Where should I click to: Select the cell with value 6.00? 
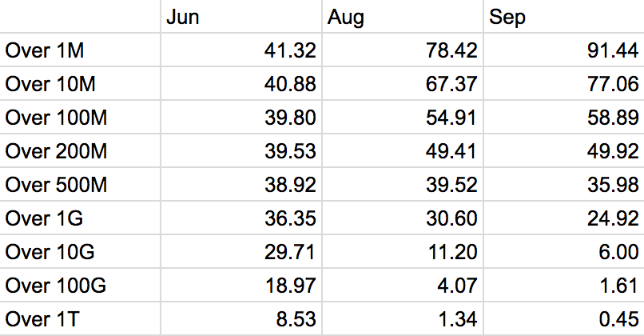point(564,251)
